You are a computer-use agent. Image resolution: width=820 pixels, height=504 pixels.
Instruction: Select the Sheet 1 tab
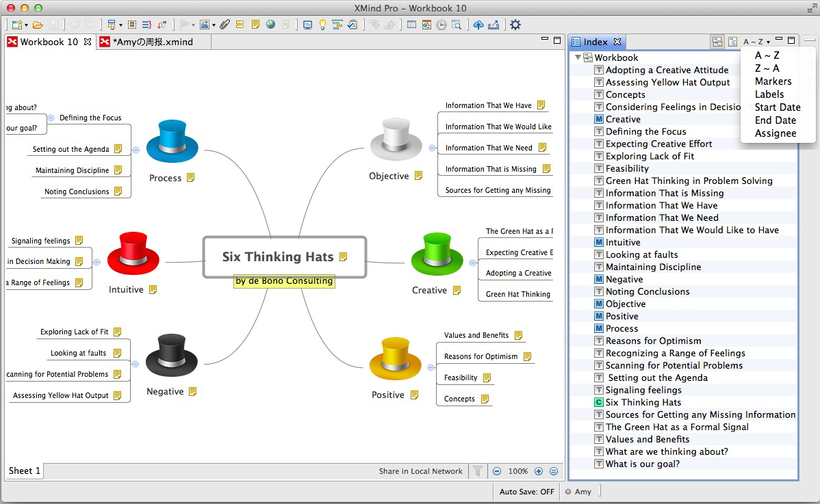pyautogui.click(x=24, y=470)
